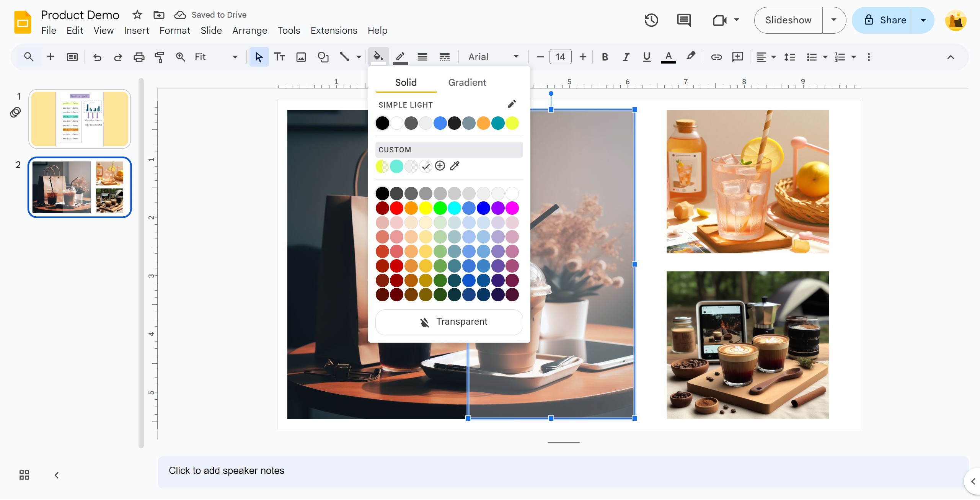Add a new slide with plus icon
Screen dimensions: 980x500
coord(50,57)
